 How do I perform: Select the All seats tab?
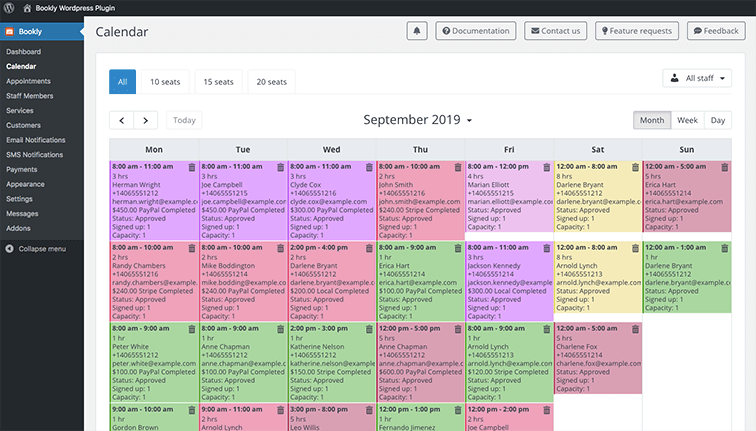click(122, 81)
